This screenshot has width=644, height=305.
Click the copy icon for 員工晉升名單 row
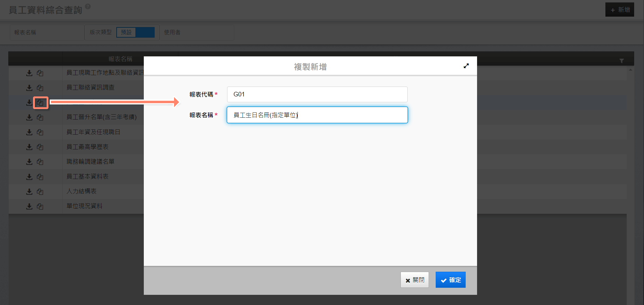point(40,117)
